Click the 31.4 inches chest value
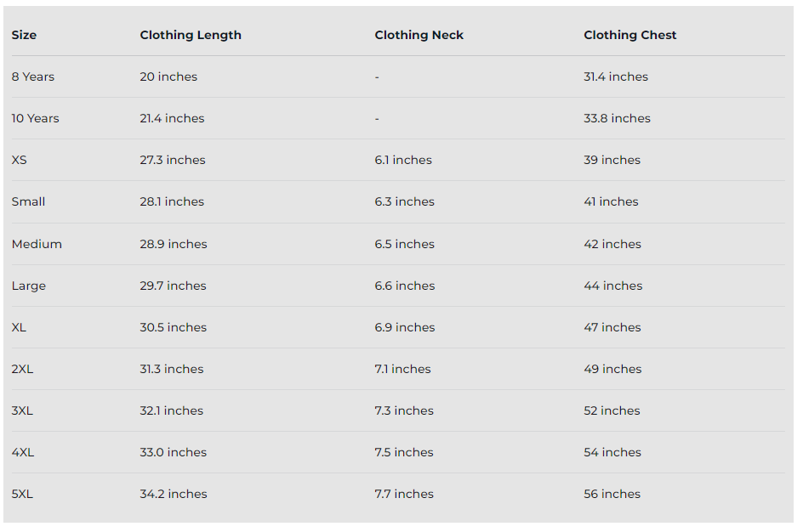 (615, 76)
